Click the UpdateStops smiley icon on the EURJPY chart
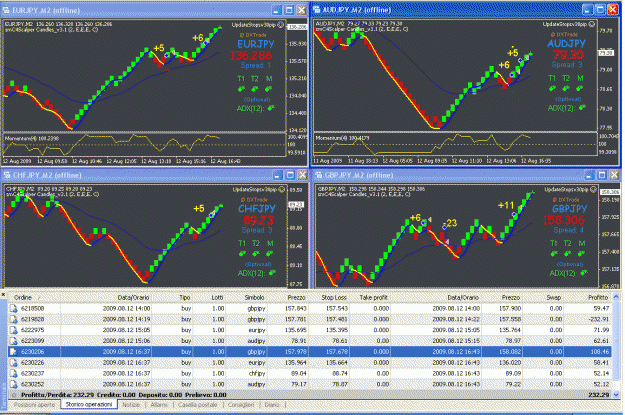Screen dimensions: 625x415 click(x=281, y=25)
